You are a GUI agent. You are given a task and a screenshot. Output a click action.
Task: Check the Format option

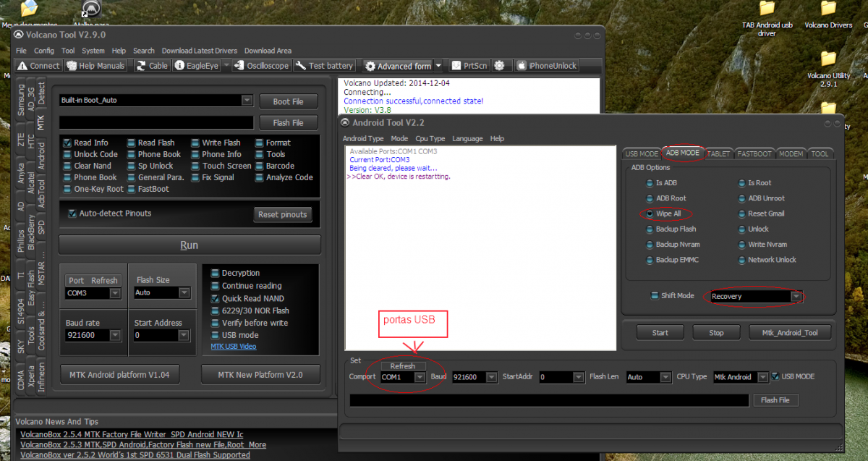[x=260, y=143]
